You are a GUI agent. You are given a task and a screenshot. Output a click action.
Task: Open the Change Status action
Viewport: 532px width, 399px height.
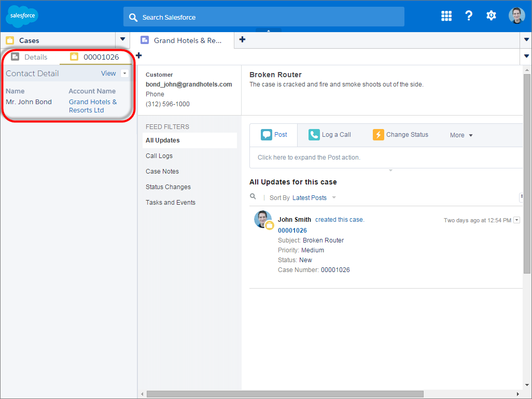(x=400, y=135)
